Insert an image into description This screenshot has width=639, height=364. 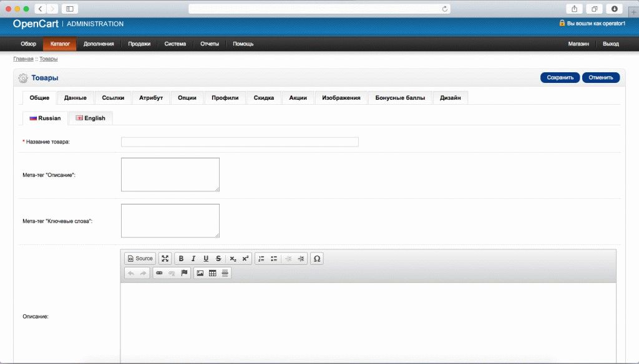pos(200,273)
